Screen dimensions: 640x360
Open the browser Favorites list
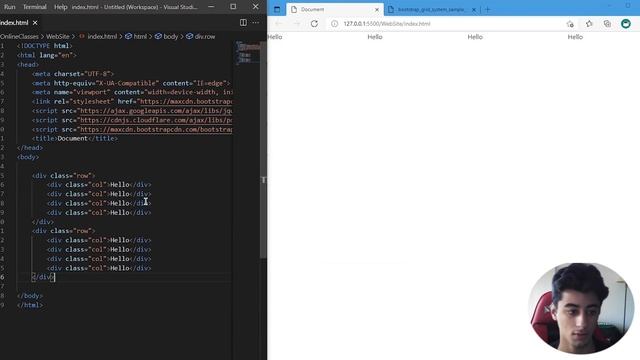coord(589,24)
